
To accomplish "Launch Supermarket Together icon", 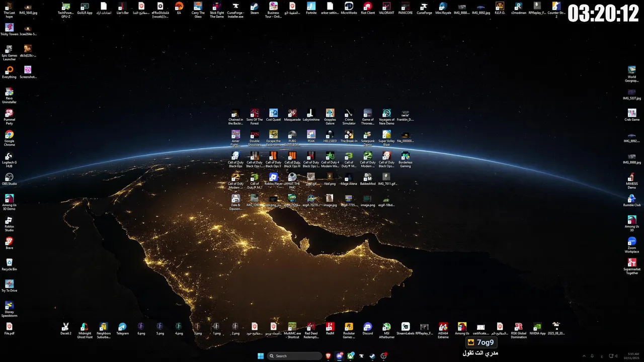I will pos(632,265).
